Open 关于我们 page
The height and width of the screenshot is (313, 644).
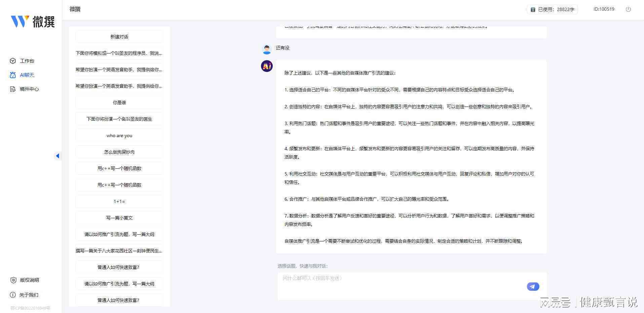[x=29, y=295]
